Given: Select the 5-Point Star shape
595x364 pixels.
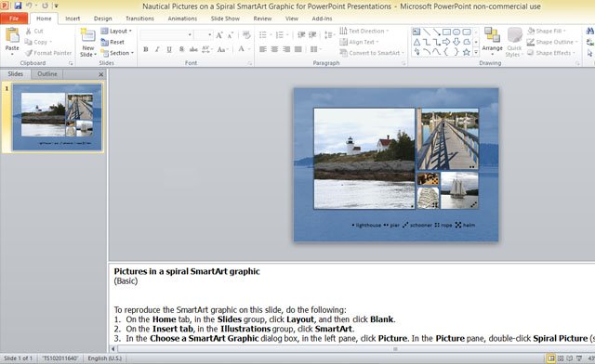Looking at the screenshot, I should [467, 52].
